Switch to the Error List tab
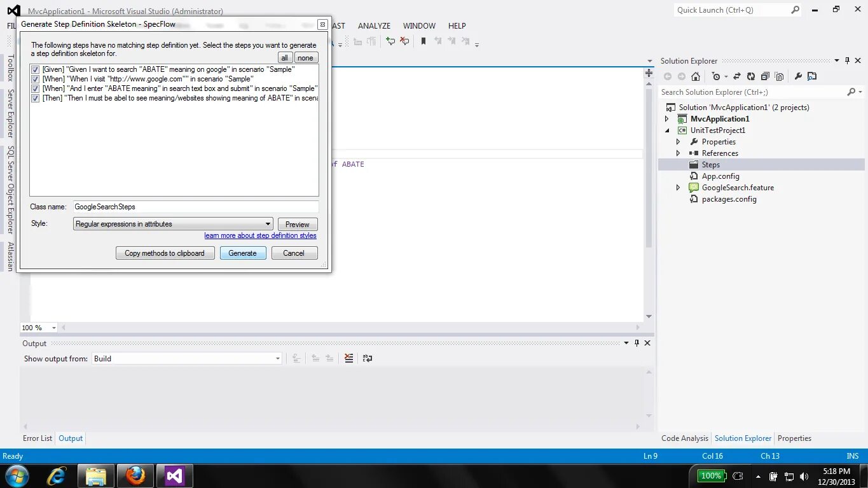Image resolution: width=868 pixels, height=488 pixels. pyautogui.click(x=38, y=438)
